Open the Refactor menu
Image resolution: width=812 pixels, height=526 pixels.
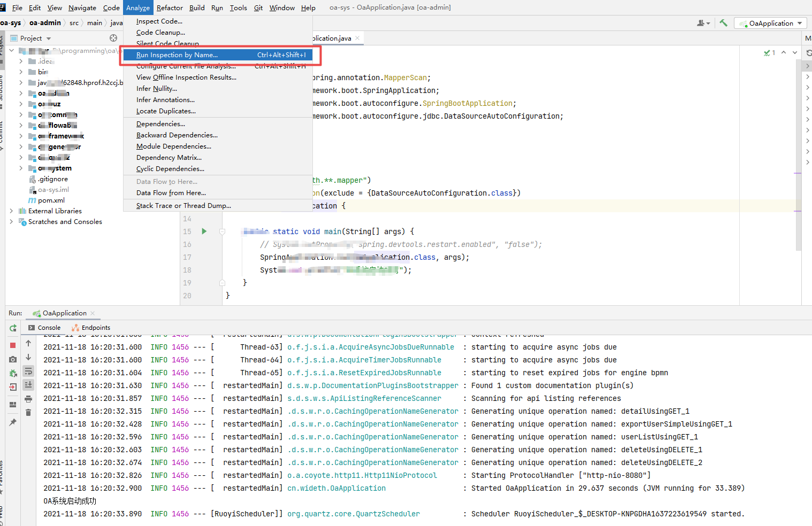click(170, 7)
